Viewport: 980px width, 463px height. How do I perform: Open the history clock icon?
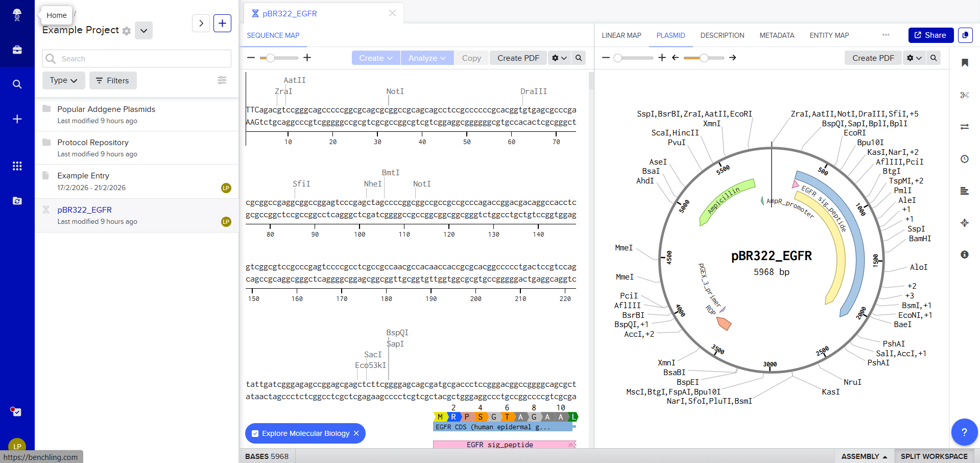tap(964, 159)
